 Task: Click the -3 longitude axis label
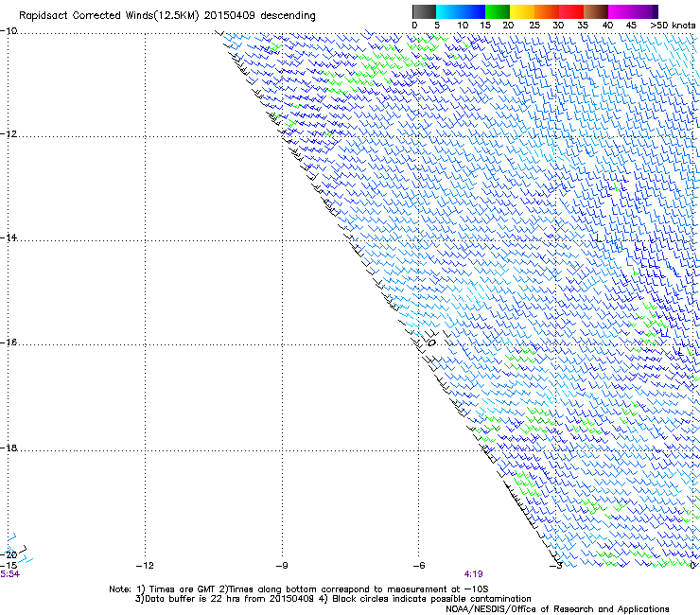click(556, 566)
